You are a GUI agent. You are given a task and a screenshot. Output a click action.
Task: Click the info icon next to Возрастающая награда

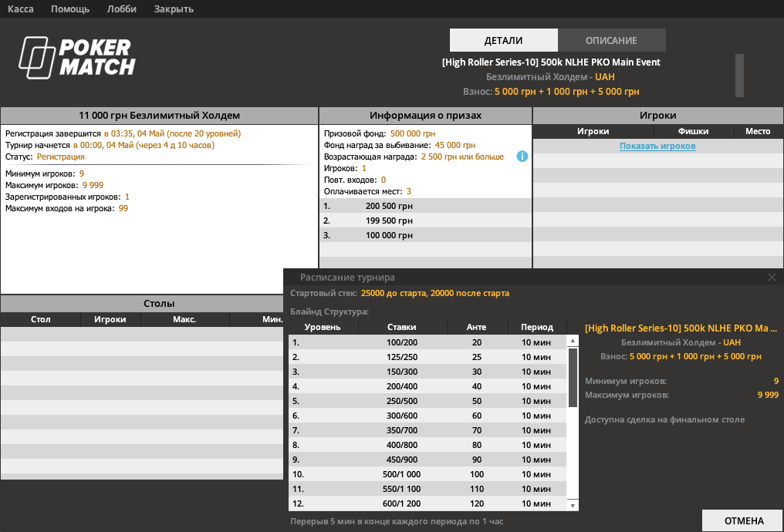tap(522, 156)
